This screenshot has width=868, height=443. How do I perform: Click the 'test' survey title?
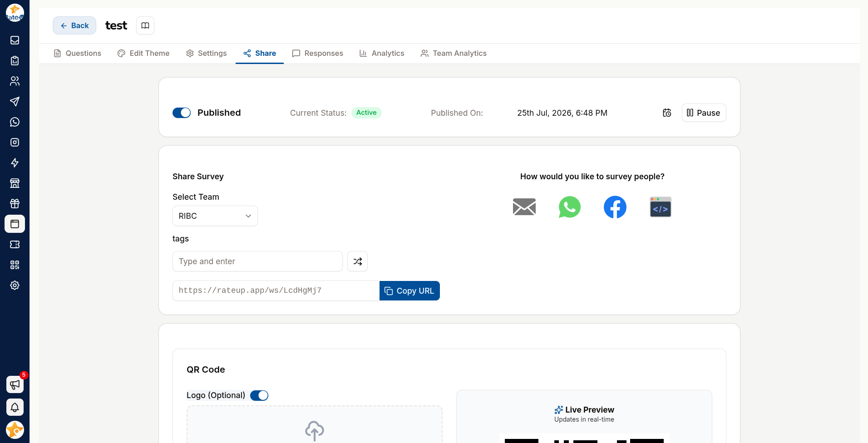coord(116,25)
